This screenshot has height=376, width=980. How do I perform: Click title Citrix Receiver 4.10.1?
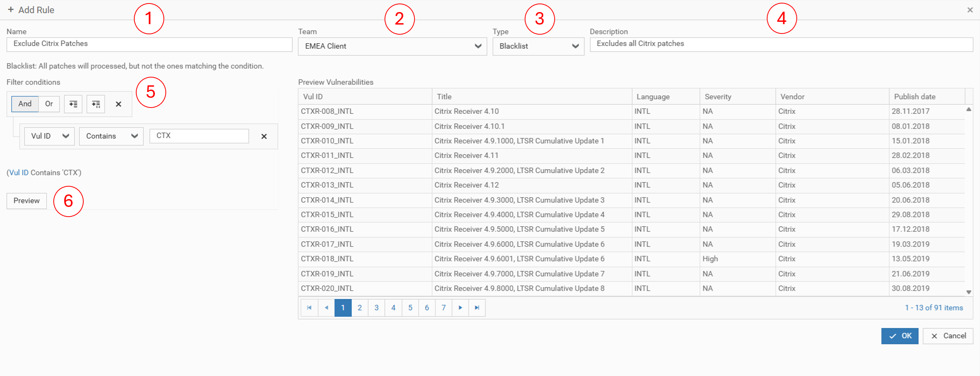point(469,127)
